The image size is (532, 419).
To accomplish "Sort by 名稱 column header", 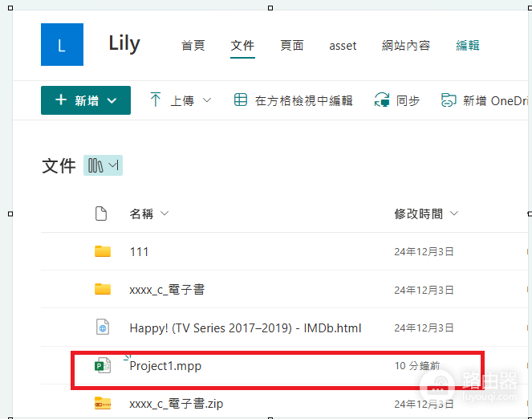I will coord(141,214).
